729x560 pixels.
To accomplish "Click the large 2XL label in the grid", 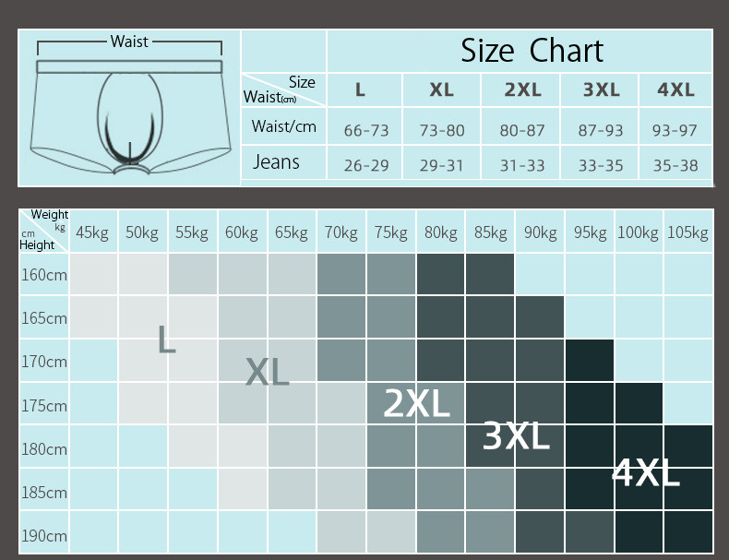I will click(x=416, y=404).
